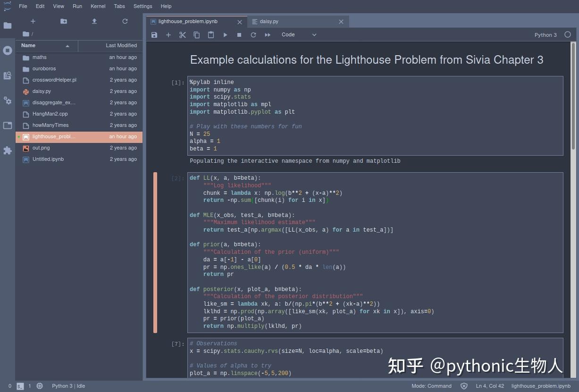Toggle kernel busy indicator circle near Python 3

point(567,34)
